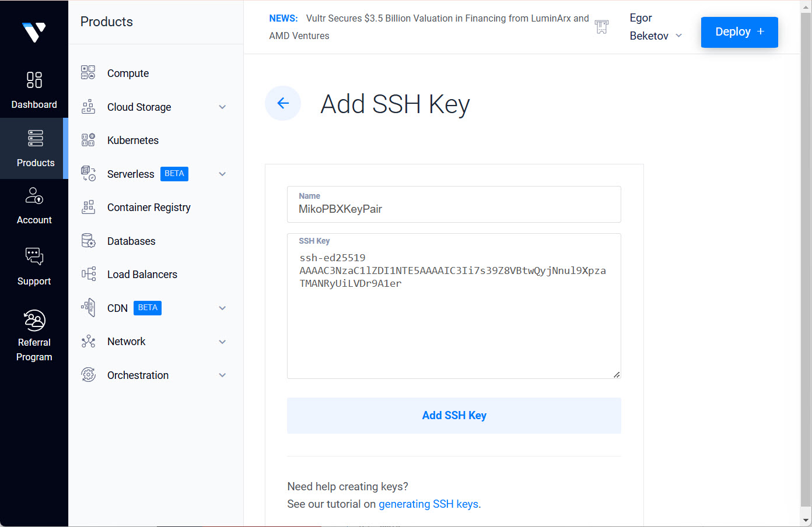Click the Vultr logo icon

coord(34,32)
